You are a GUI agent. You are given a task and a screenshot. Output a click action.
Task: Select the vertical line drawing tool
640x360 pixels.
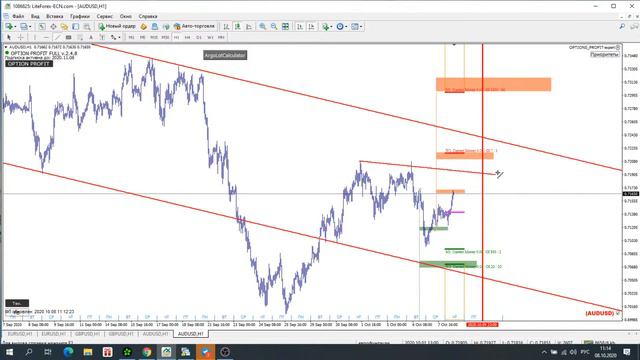(x=35, y=38)
